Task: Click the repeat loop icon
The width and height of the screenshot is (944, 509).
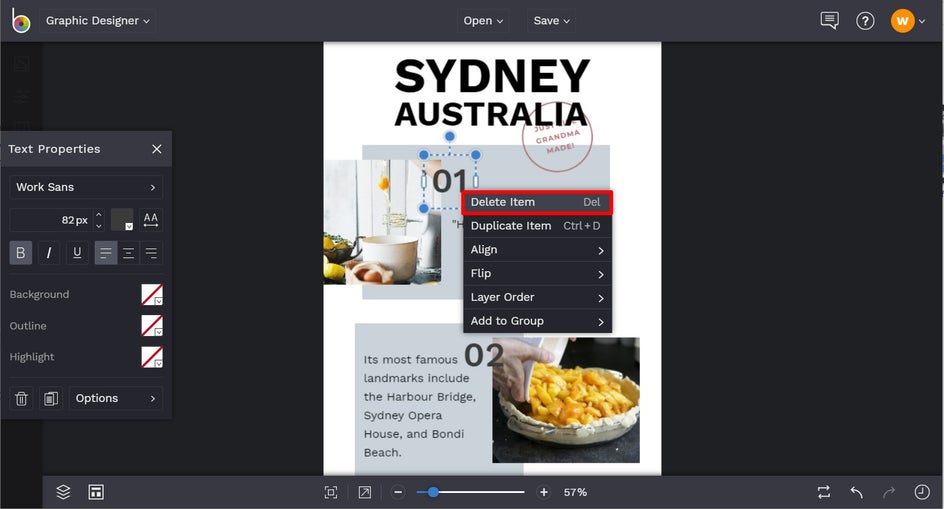Action: pyautogui.click(x=824, y=492)
